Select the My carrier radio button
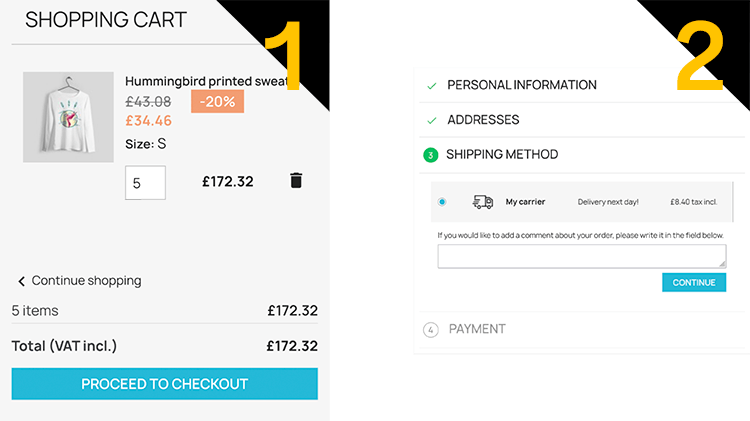The image size is (750, 421). (442, 202)
